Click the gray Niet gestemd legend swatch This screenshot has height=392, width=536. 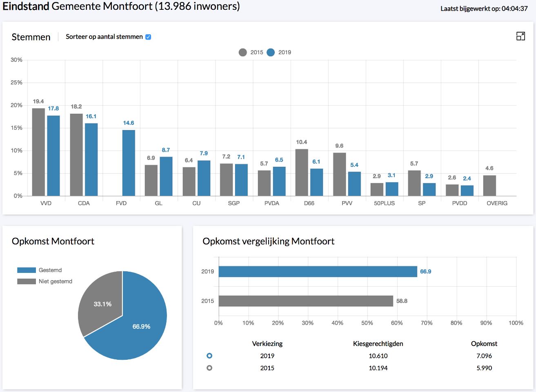[x=27, y=281]
